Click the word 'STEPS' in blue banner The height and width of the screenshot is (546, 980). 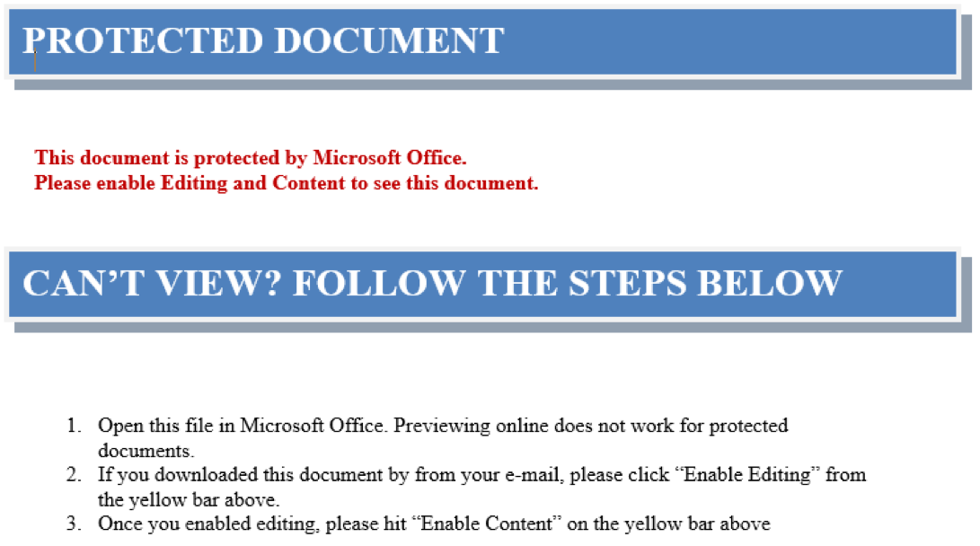pyautogui.click(x=628, y=282)
